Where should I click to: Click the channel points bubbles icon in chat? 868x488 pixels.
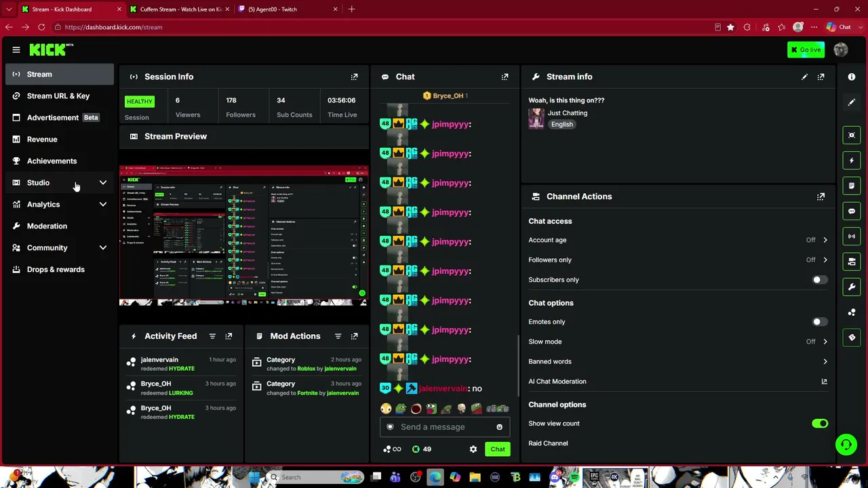pyautogui.click(x=387, y=449)
